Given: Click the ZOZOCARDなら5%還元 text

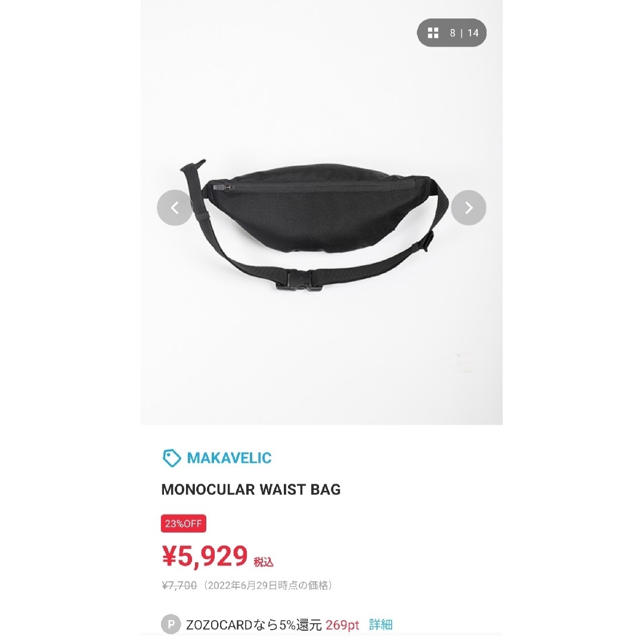Looking at the screenshot, I should (x=254, y=625).
